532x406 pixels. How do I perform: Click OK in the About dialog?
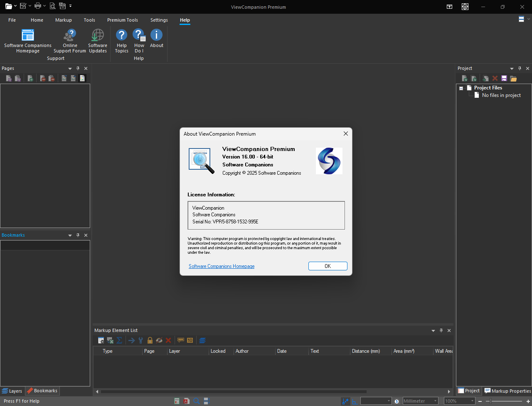[328, 266]
